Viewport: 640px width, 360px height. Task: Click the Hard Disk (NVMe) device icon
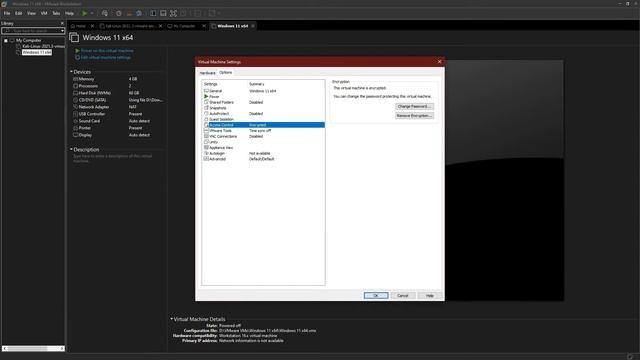[76, 93]
